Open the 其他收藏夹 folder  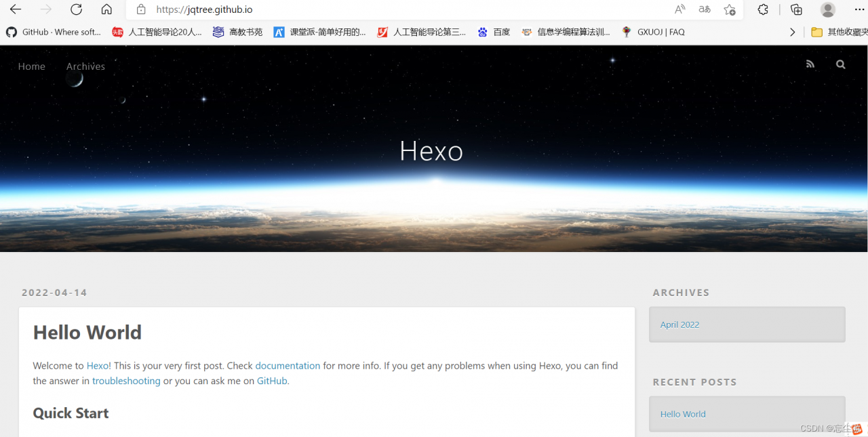pyautogui.click(x=840, y=32)
